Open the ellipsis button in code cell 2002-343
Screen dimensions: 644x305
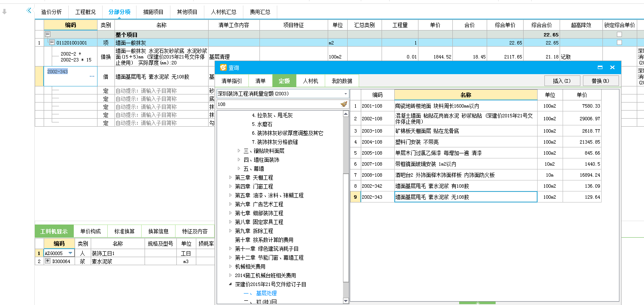(92, 77)
